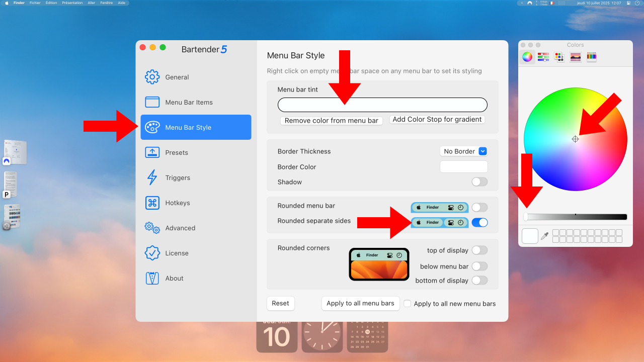Click the brightness slider in Colors window

576,217
